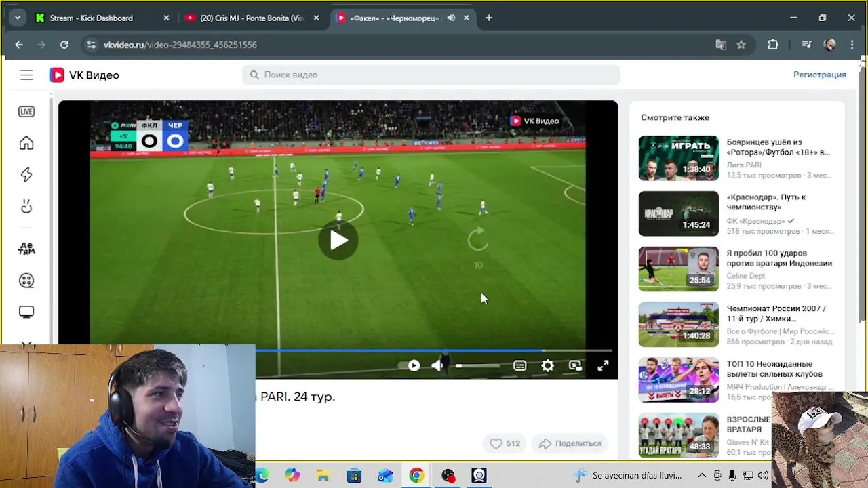The image size is (868, 488).
Task: Go to Home via sidebar house icon
Action: (26, 143)
